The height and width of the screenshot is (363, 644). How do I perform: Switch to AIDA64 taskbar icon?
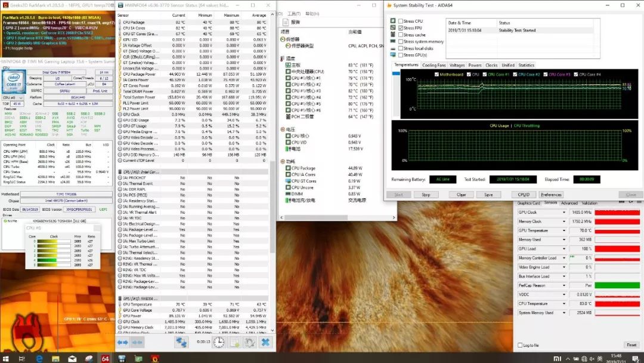pyautogui.click(x=105, y=358)
